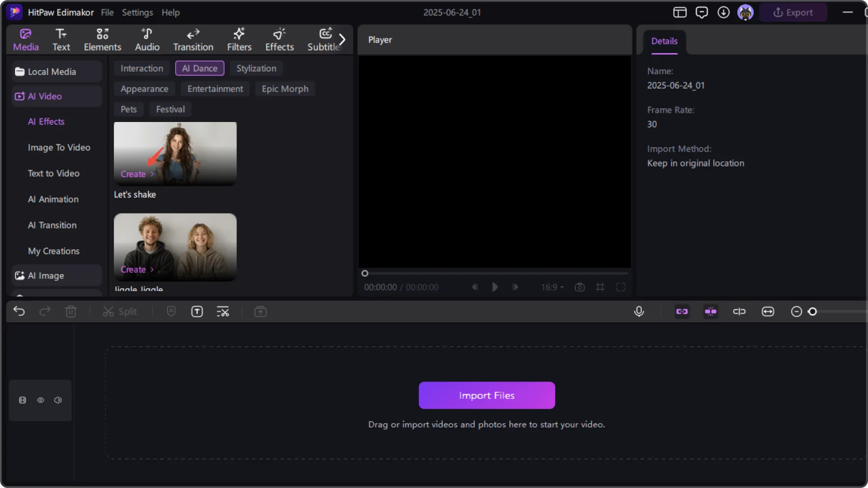The width and height of the screenshot is (868, 488).
Task: Choose the Pets category chip
Action: pos(128,109)
